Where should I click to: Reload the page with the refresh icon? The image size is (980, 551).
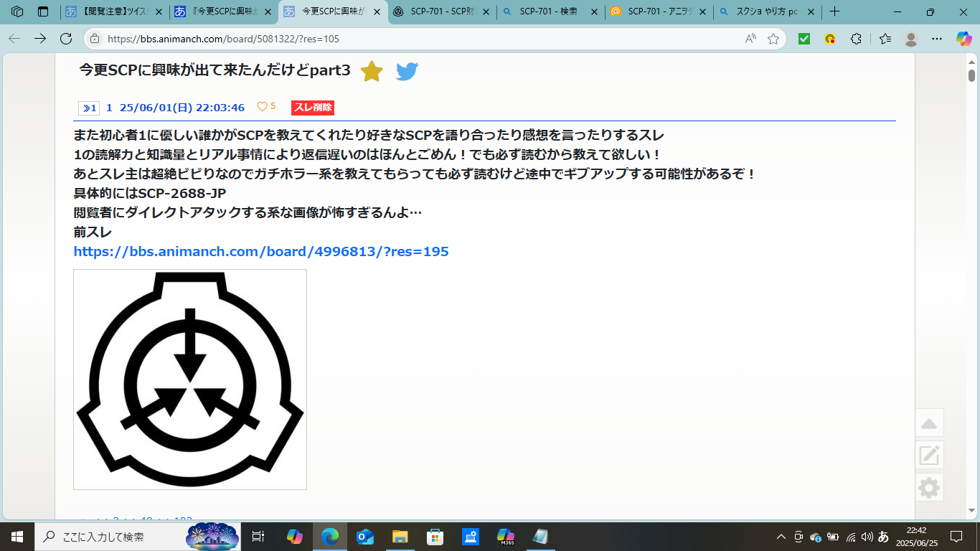pos(66,39)
